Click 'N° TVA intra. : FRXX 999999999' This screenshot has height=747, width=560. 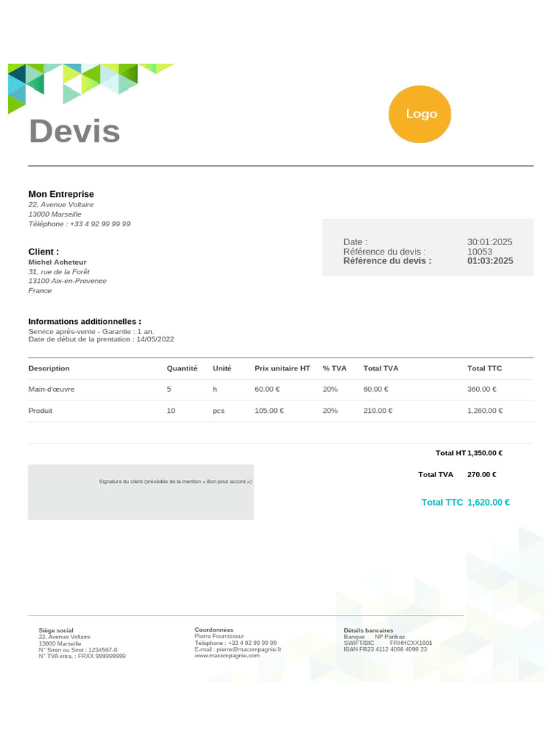82,656
